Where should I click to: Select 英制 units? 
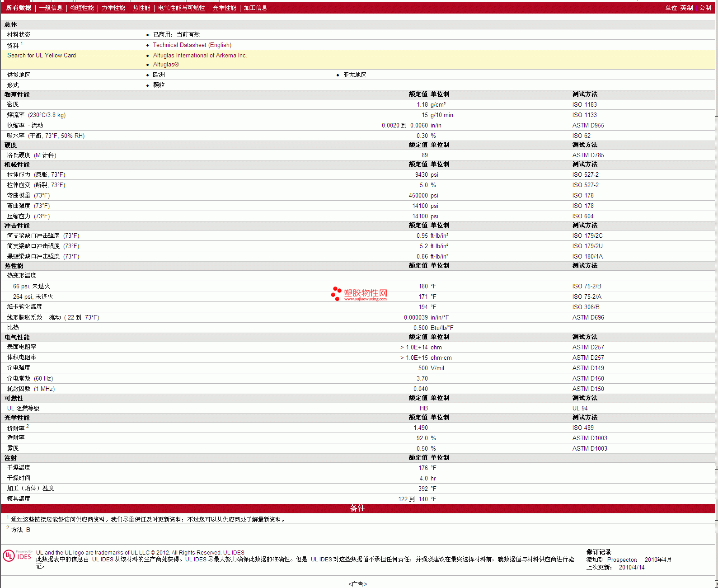(687, 8)
